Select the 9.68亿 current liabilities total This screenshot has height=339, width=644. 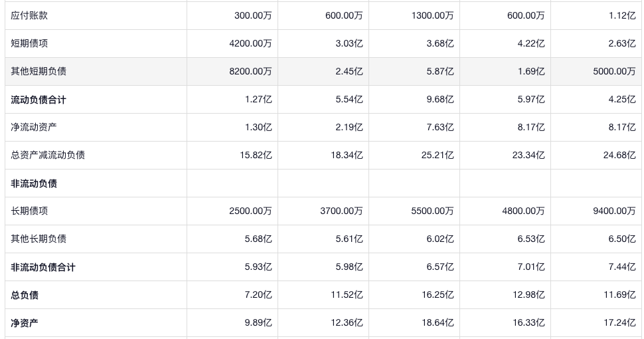click(x=440, y=100)
